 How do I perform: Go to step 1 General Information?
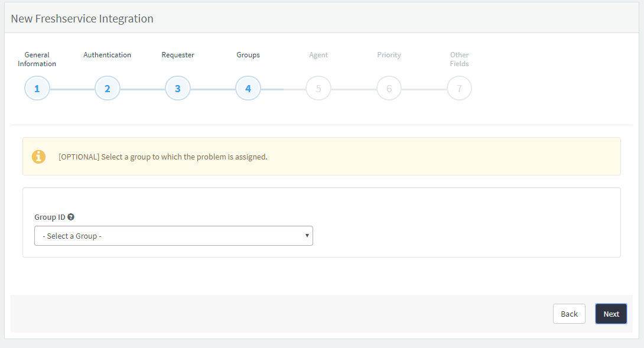coord(37,89)
